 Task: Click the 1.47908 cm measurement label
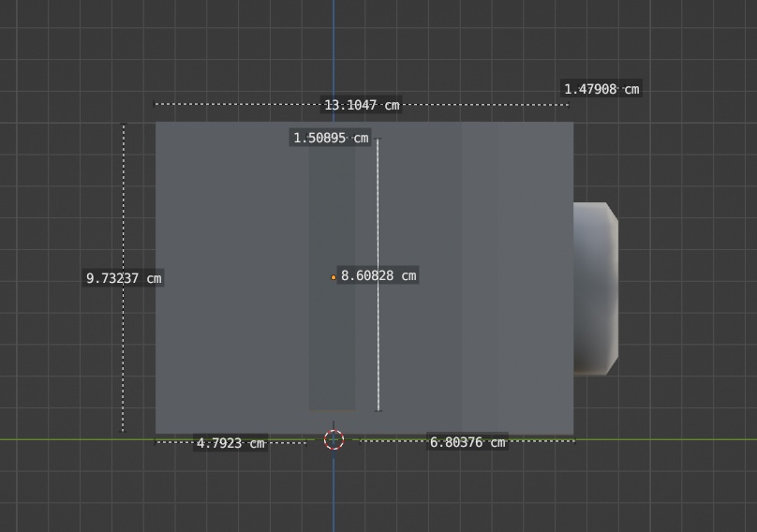click(x=601, y=89)
